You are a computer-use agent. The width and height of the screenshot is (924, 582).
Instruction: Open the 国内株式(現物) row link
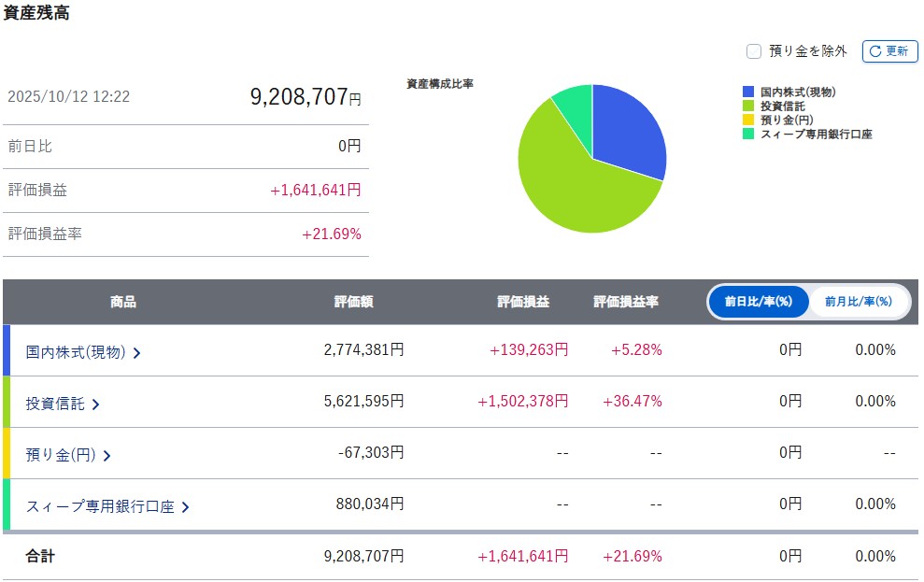click(x=75, y=352)
